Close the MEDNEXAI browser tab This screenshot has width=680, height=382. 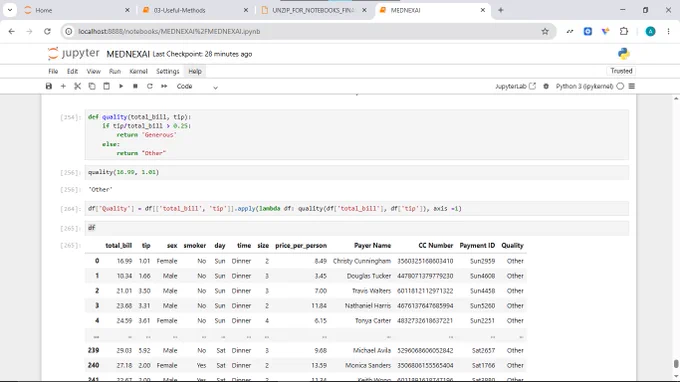click(483, 10)
